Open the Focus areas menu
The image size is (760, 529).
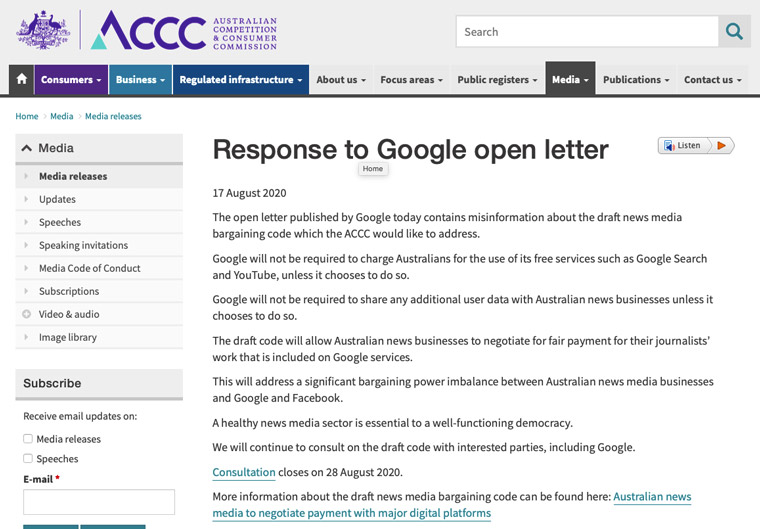pos(412,80)
